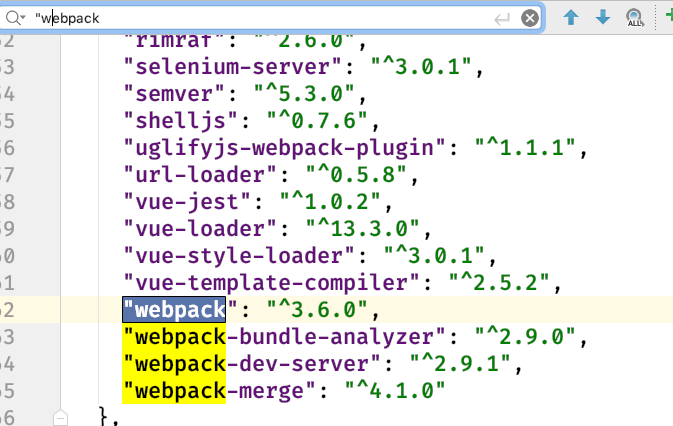Clear the search text with X button
Viewport: 673px width, 426px height.
point(530,18)
